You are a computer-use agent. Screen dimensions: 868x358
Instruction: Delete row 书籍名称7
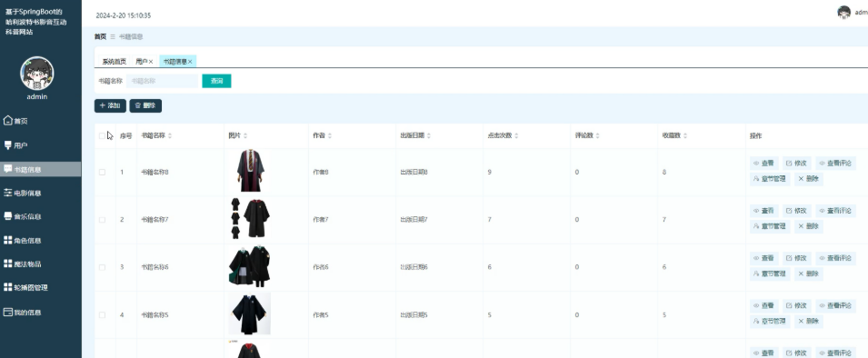809,226
